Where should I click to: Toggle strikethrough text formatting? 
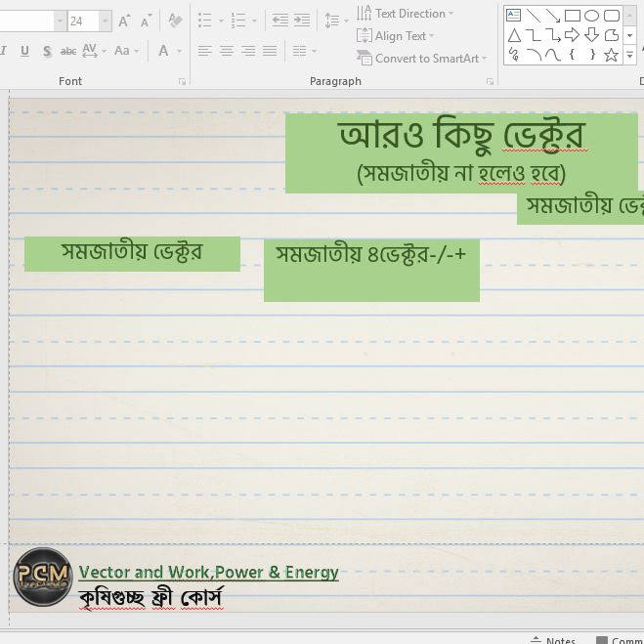coord(68,51)
